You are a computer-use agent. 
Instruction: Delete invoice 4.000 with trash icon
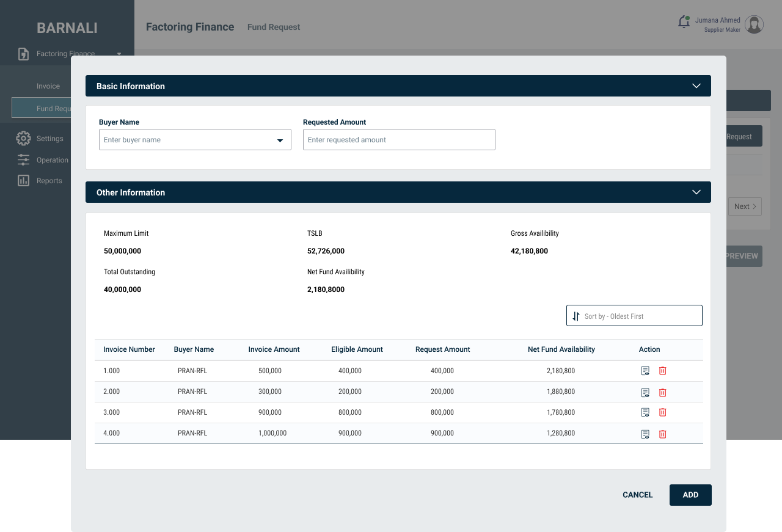click(x=662, y=434)
